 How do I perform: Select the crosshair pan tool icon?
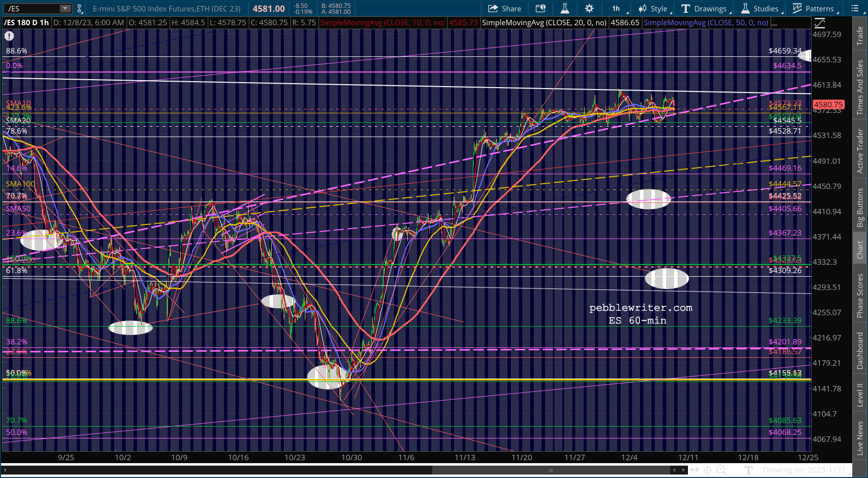(708, 470)
